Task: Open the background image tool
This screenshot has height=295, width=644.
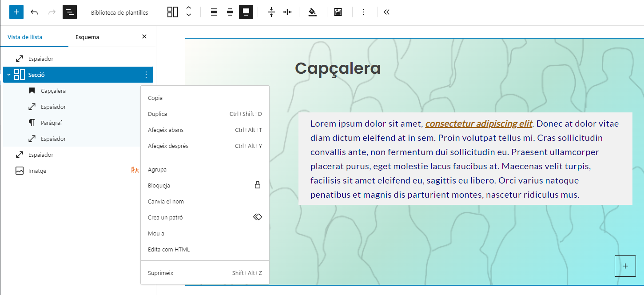Action: tap(338, 12)
